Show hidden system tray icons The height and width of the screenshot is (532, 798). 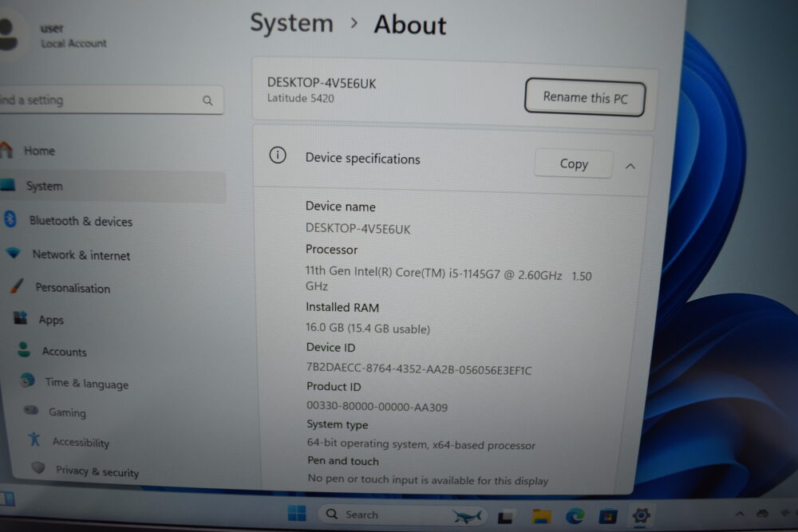[x=740, y=514]
